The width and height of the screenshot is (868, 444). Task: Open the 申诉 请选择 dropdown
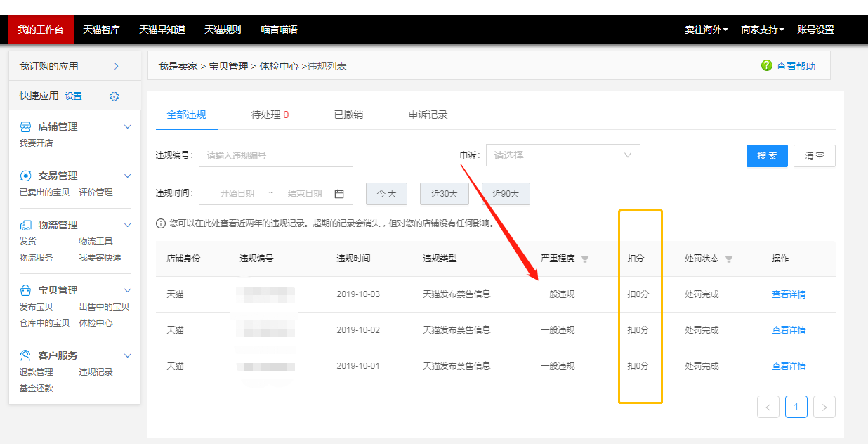point(563,155)
